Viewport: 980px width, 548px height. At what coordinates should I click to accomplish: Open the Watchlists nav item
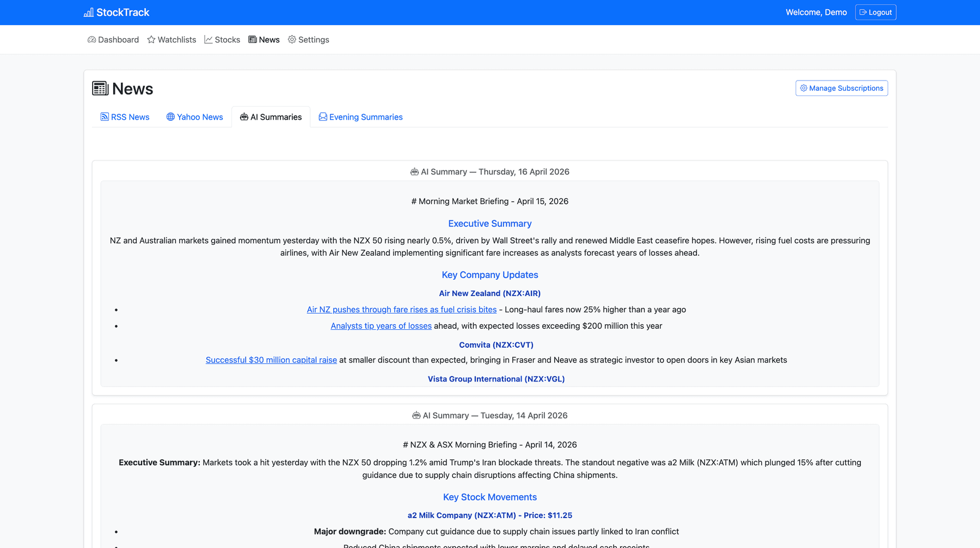[x=171, y=40]
